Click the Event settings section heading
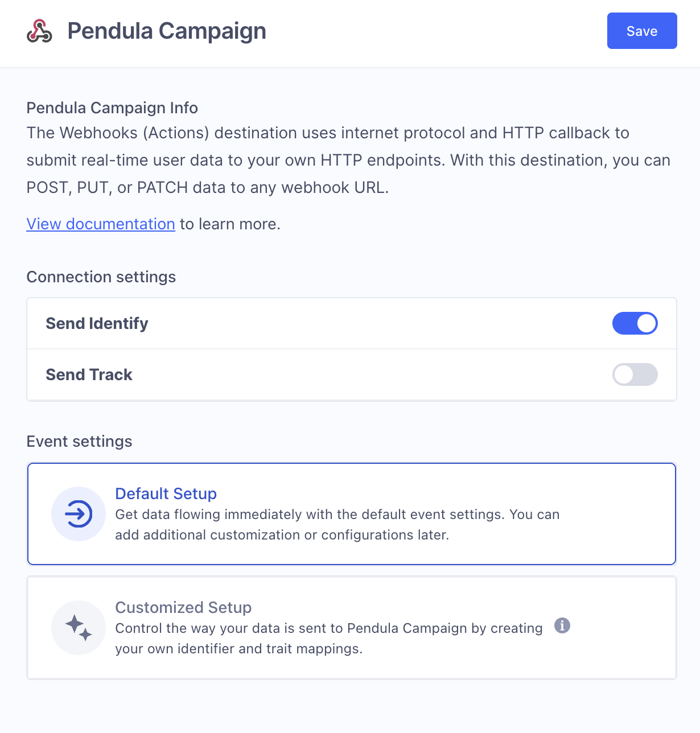 pos(79,441)
